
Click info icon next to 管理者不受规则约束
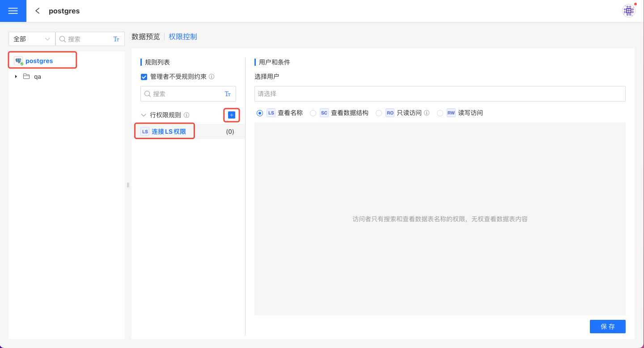tap(212, 76)
